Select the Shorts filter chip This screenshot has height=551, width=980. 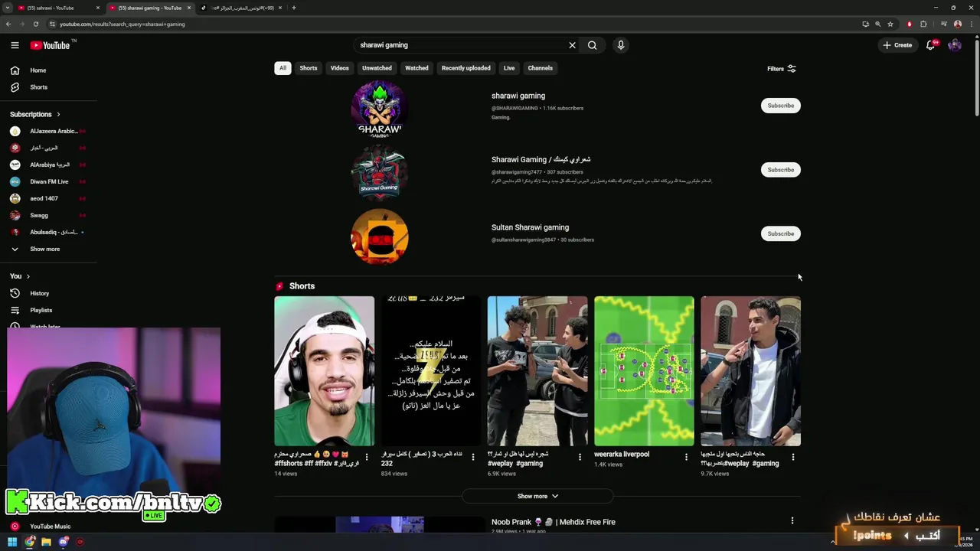click(x=309, y=68)
